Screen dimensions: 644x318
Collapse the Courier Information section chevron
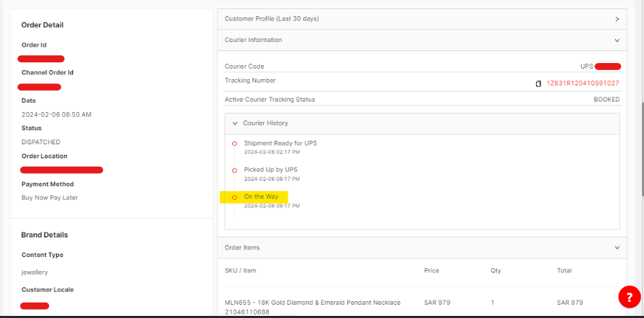tap(617, 41)
